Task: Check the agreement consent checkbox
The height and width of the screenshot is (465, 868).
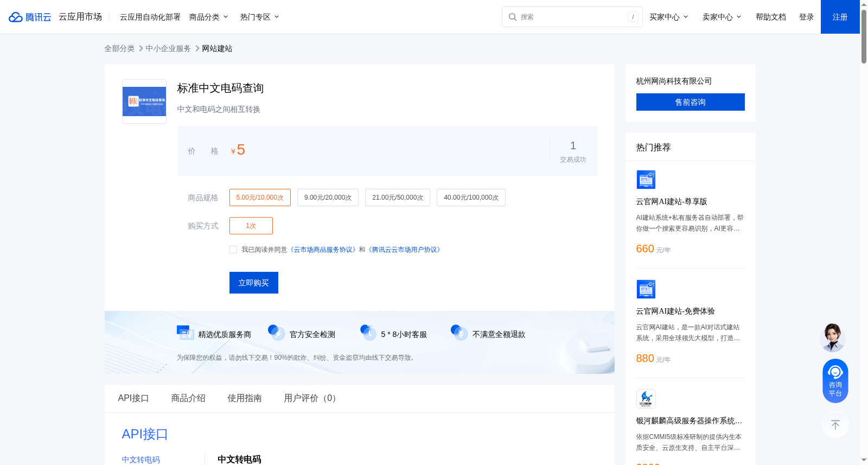Action: click(233, 250)
